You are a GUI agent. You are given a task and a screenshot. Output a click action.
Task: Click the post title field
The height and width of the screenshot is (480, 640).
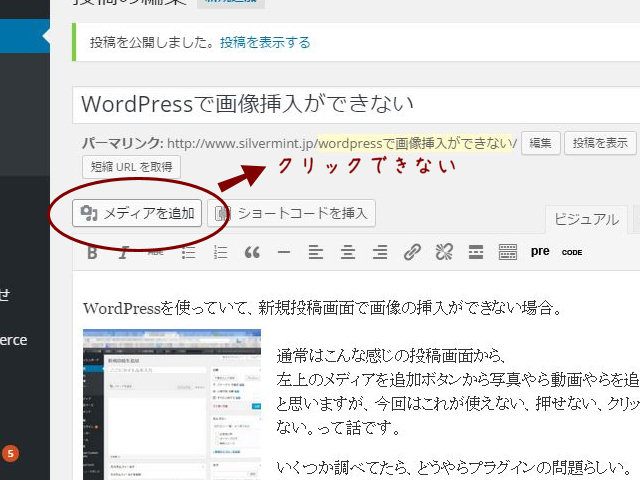[356, 104]
